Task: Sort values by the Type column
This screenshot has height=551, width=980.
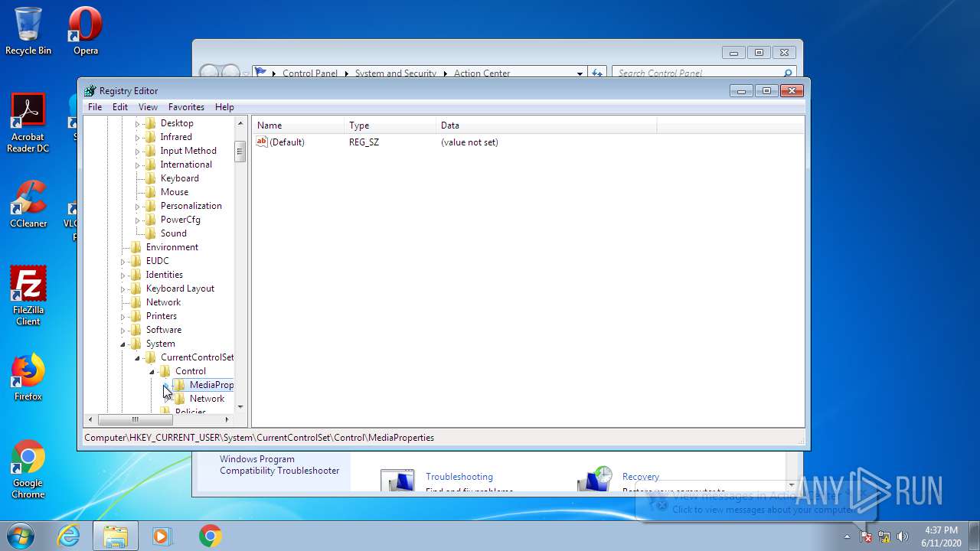Action: [x=390, y=126]
